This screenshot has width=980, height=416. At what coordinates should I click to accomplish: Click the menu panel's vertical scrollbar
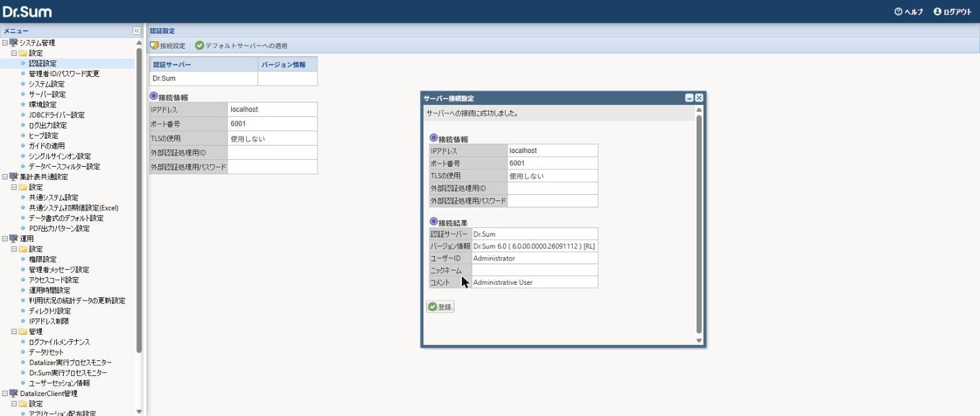(139, 200)
